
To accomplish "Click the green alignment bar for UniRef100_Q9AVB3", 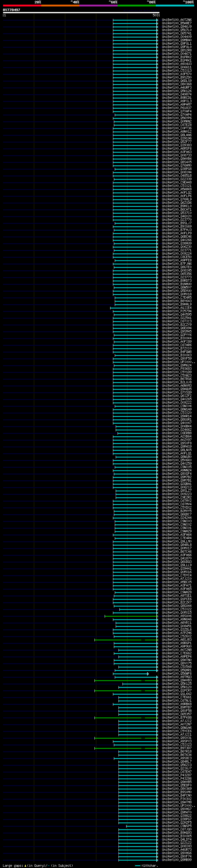I will (x=126, y=681).
